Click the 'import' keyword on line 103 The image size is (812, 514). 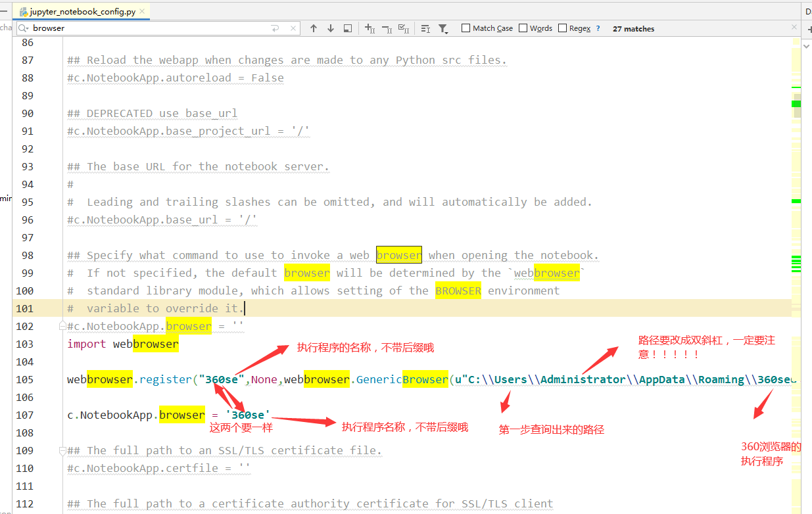point(87,344)
